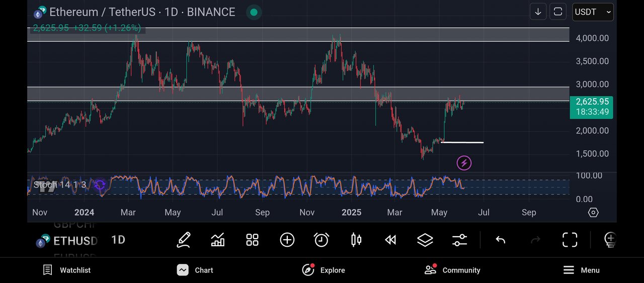
Task: Click the Jul date axis label
Action: coord(484,213)
